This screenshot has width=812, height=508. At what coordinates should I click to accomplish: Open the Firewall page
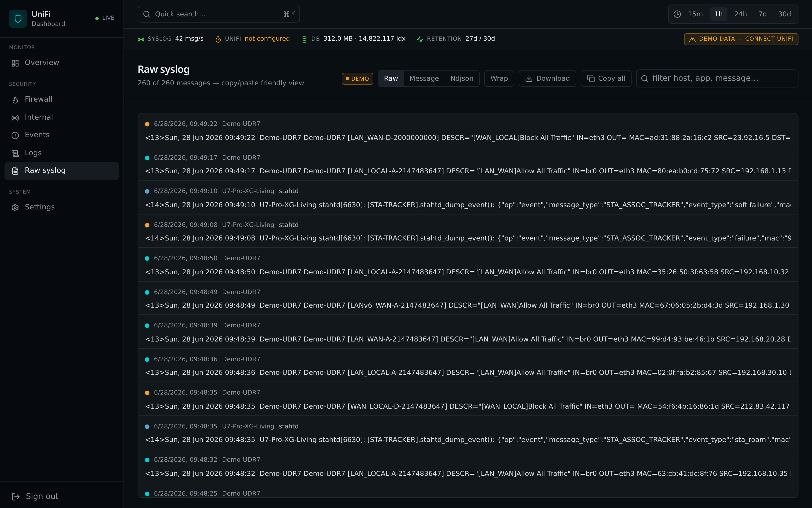pyautogui.click(x=62, y=99)
